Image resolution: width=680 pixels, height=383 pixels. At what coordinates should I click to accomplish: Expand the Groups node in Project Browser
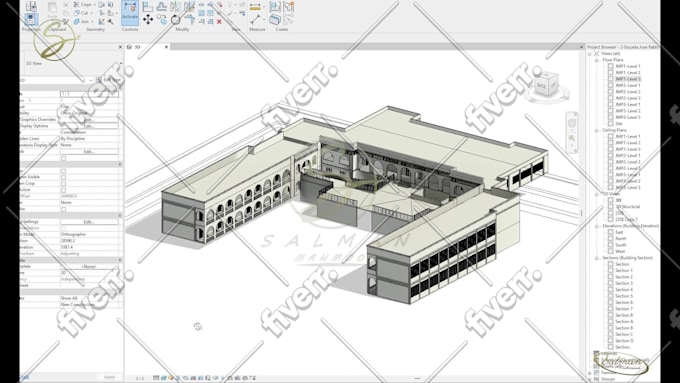590,379
